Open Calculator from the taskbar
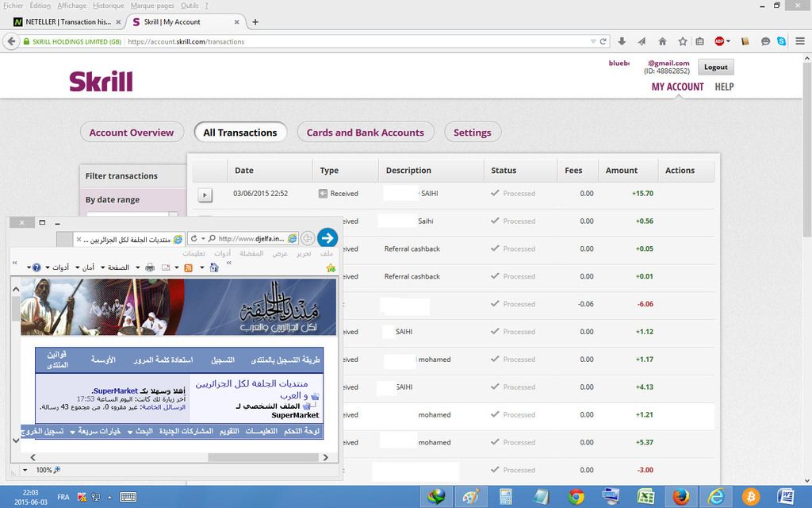This screenshot has width=812, height=508. [505, 497]
